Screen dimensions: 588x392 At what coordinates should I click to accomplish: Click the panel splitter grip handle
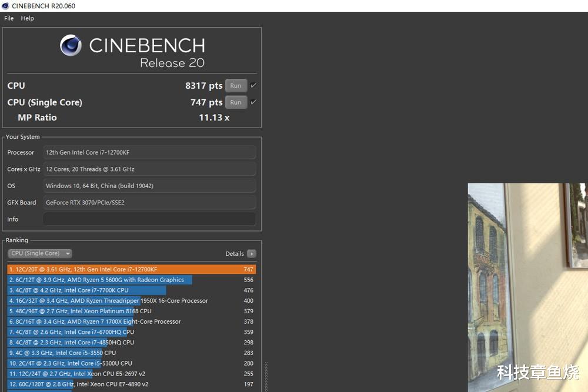tap(266, 377)
